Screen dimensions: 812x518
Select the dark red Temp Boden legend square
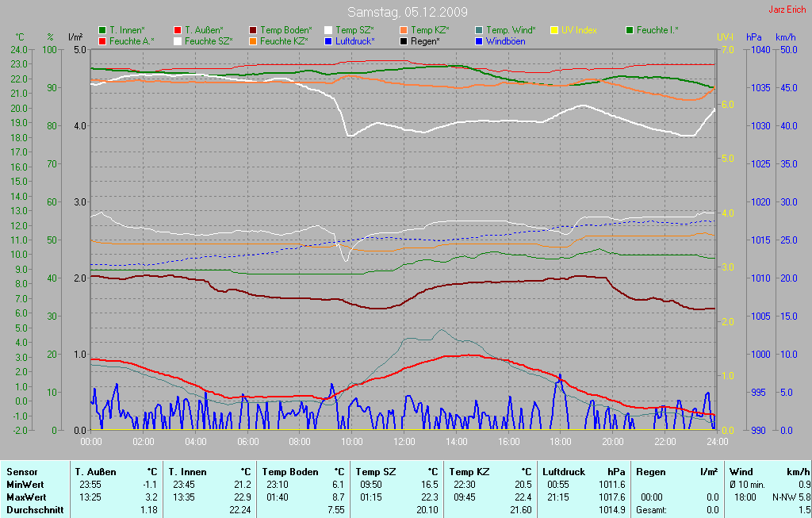[253, 30]
